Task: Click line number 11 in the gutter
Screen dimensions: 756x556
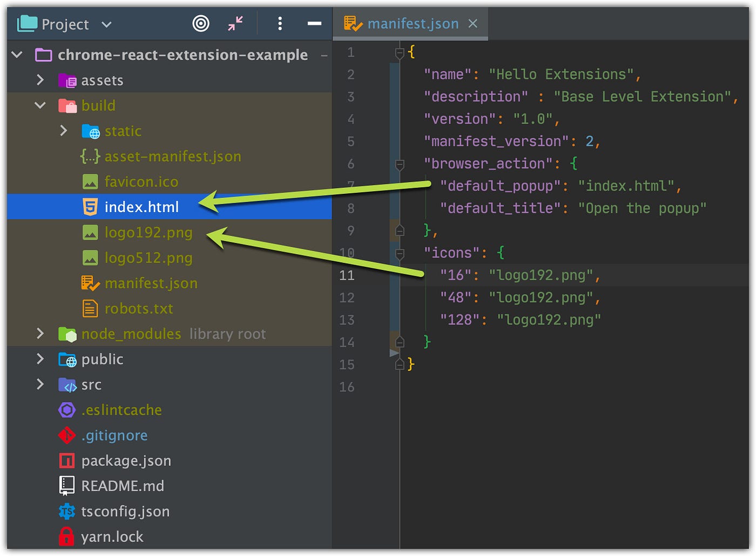Action: 347,275
